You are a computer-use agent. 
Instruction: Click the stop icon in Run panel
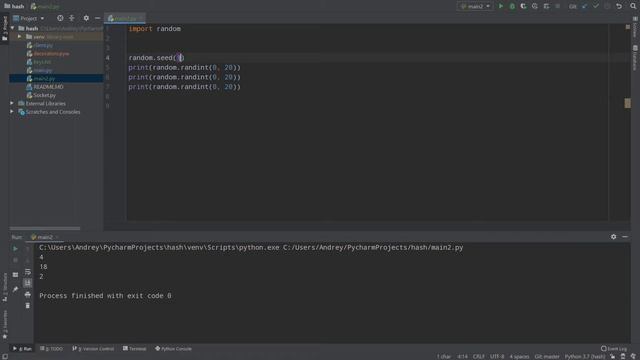click(x=16, y=260)
